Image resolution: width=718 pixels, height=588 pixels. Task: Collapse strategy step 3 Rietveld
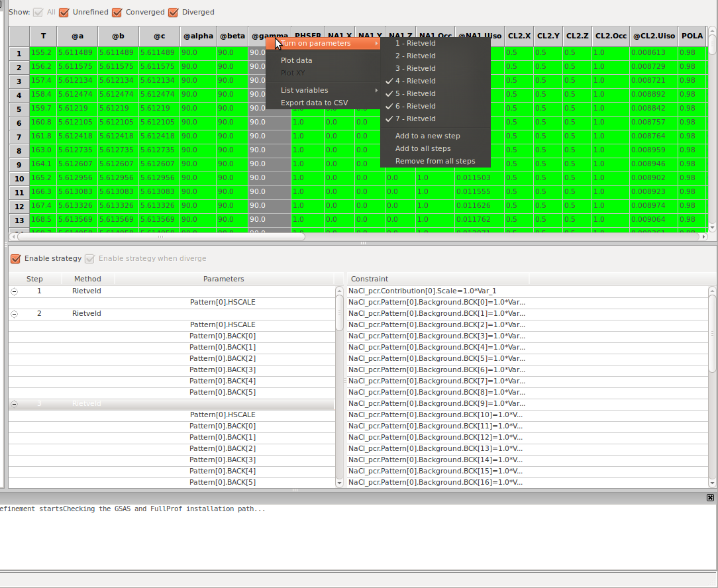14,404
